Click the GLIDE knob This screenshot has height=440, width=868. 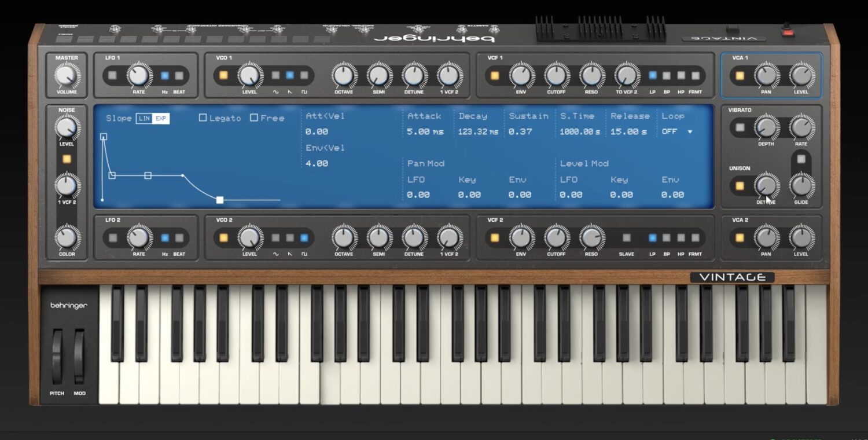tap(801, 186)
